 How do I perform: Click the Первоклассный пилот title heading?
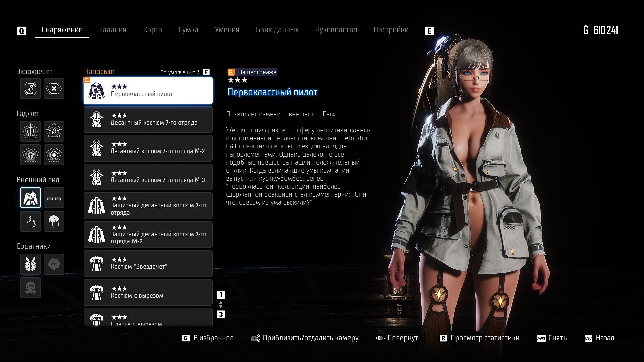pyautogui.click(x=272, y=92)
